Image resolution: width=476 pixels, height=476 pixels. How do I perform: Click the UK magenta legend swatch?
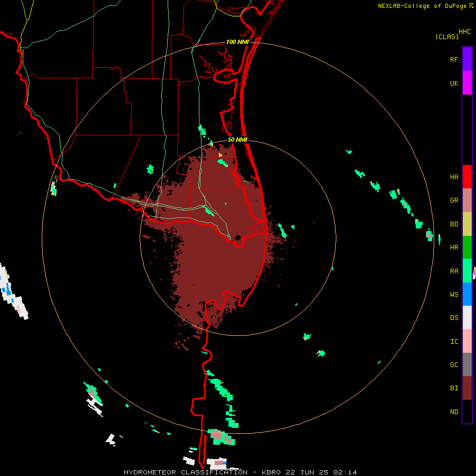pyautogui.click(x=467, y=83)
